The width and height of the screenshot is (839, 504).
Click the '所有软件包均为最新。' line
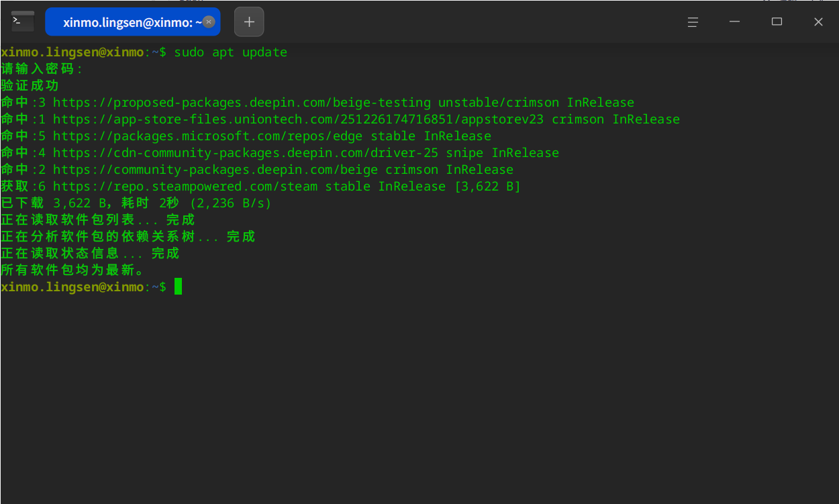point(72,270)
